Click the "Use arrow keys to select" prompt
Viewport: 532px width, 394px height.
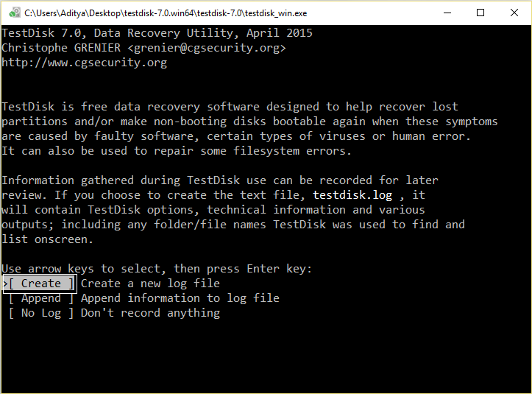tap(157, 269)
